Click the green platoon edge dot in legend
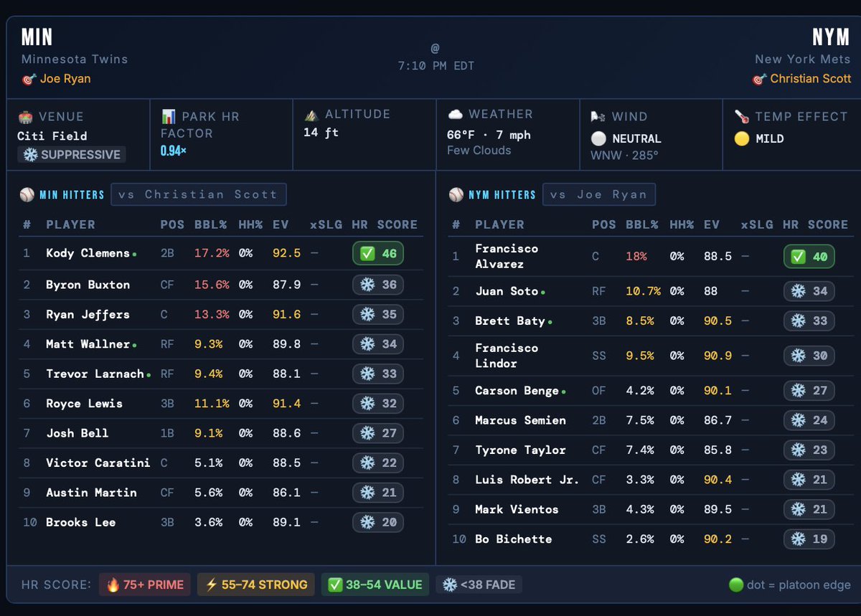Image resolution: width=861 pixels, height=616 pixels. [736, 584]
